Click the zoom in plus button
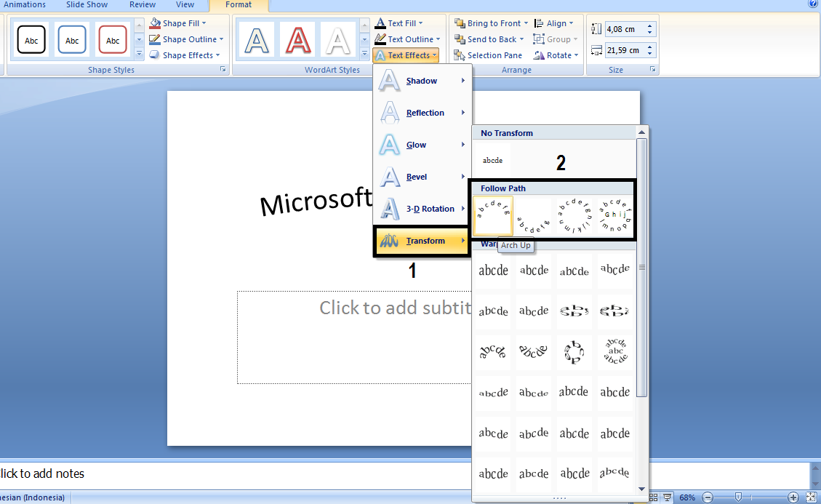Screen dimensions: 821x504 [793, 497]
